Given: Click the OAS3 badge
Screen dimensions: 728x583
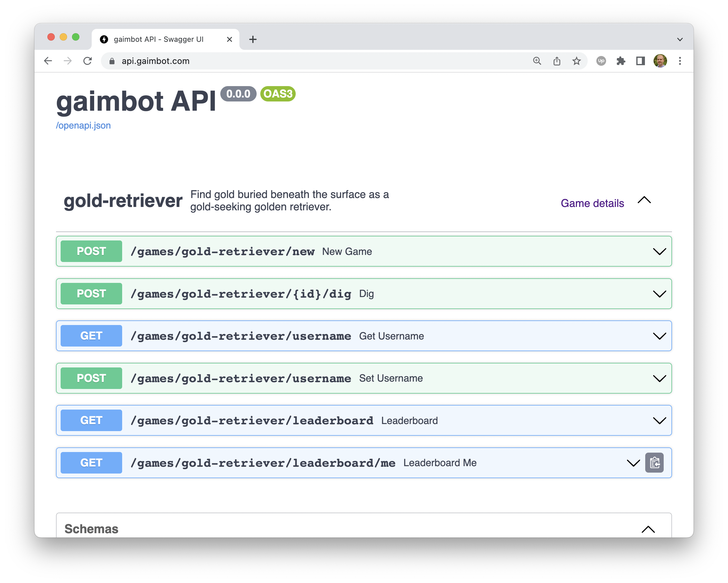Looking at the screenshot, I should (x=278, y=94).
